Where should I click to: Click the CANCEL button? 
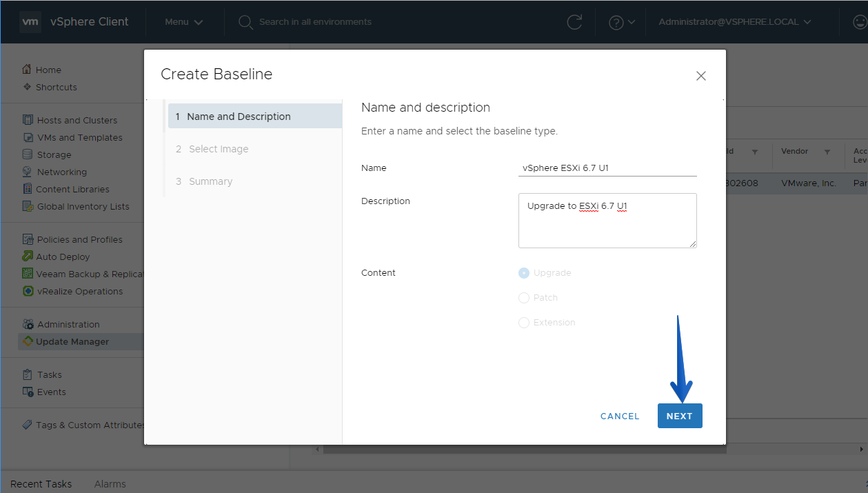point(620,416)
